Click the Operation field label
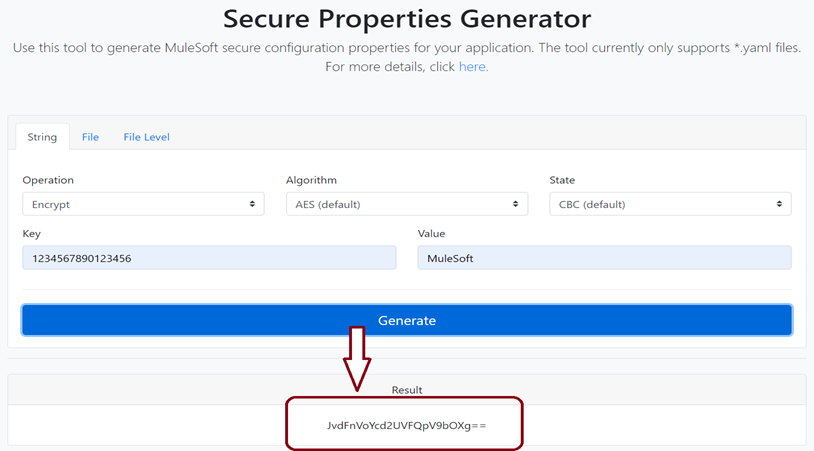The width and height of the screenshot is (814, 451). click(x=48, y=180)
